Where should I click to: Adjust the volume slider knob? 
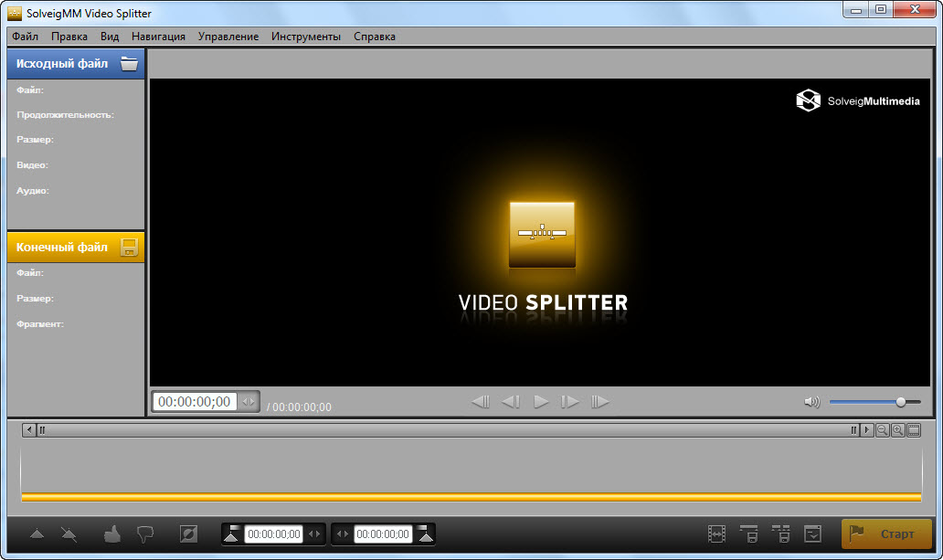tap(900, 402)
